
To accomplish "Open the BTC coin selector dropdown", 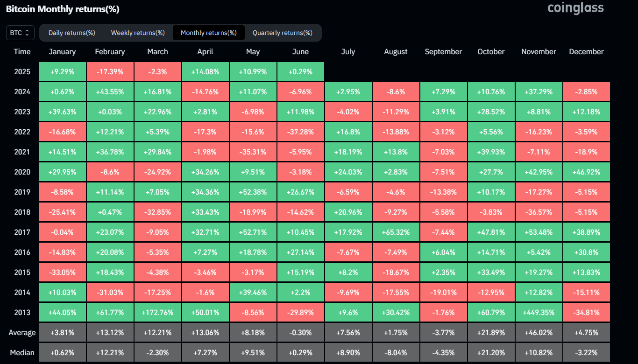I will tap(20, 32).
